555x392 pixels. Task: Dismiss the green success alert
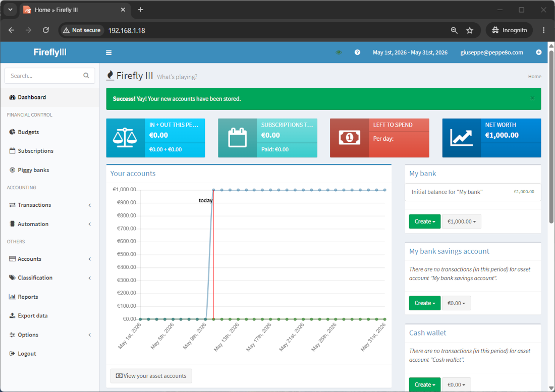pos(532,98)
